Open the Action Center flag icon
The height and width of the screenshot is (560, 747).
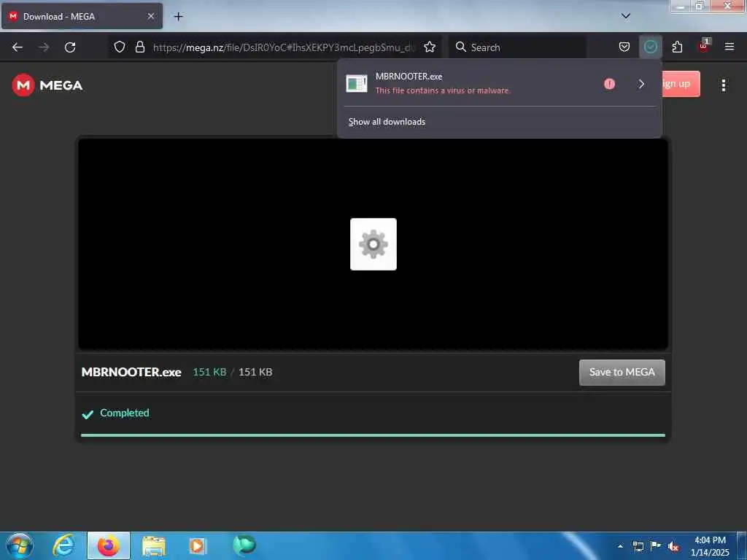click(656, 546)
